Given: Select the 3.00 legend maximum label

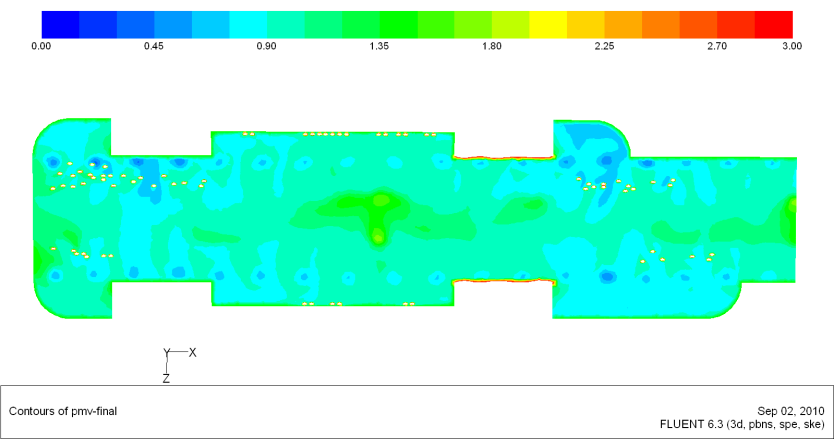Looking at the screenshot, I should [x=792, y=46].
